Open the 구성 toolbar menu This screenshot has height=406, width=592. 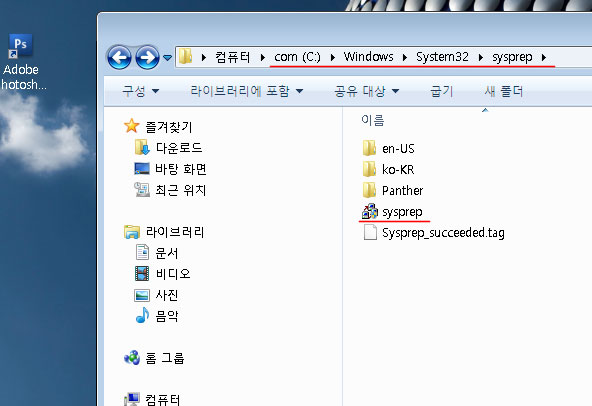click(x=140, y=91)
